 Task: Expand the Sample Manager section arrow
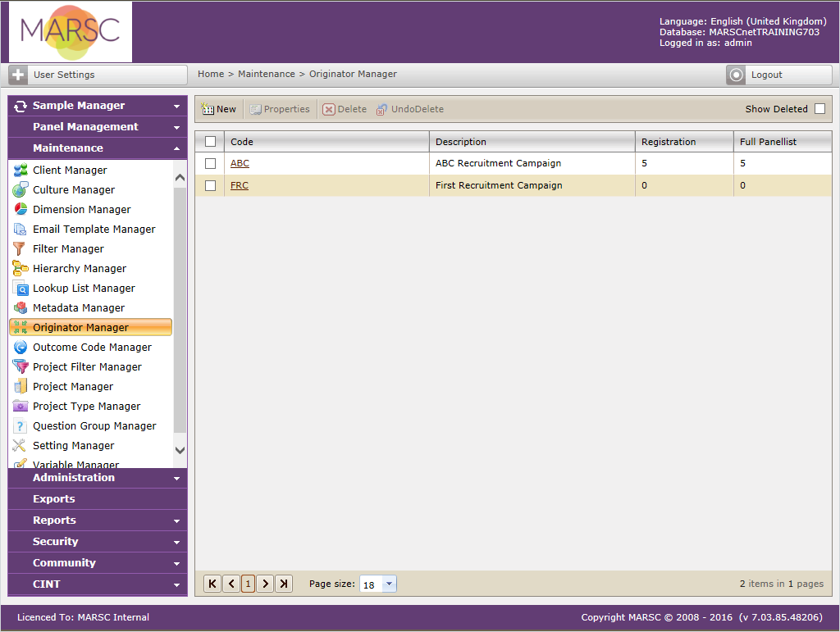coord(177,106)
